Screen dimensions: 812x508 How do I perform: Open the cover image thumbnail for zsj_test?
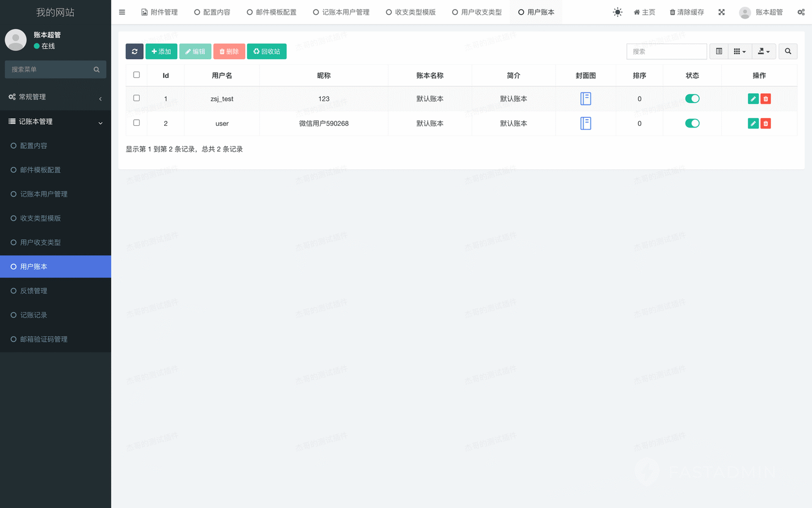click(x=585, y=99)
